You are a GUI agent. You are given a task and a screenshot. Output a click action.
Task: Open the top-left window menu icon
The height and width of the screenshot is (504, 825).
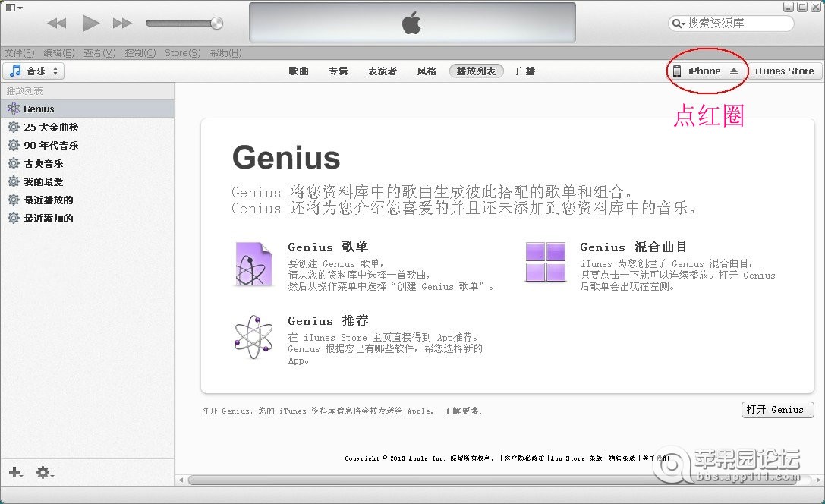pyautogui.click(x=13, y=7)
